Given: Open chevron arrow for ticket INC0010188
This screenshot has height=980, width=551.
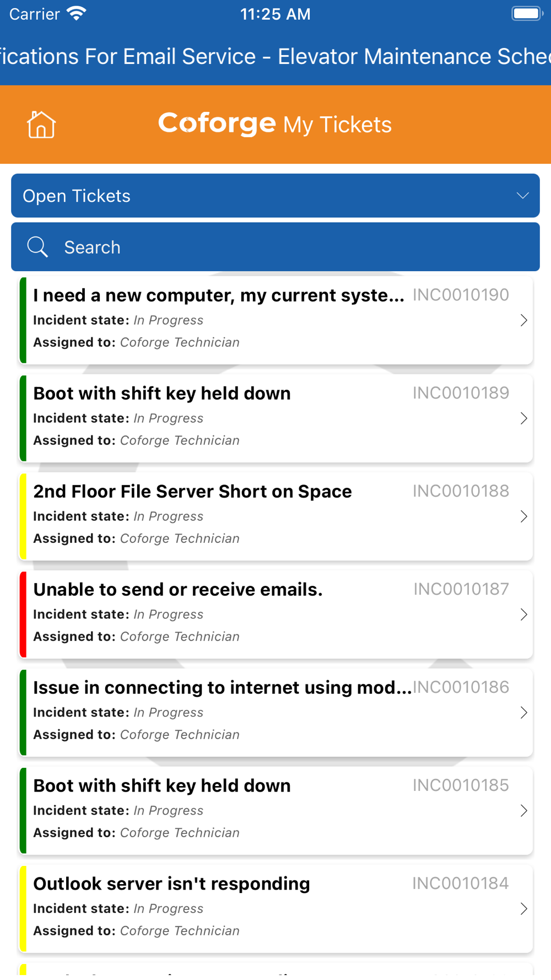Looking at the screenshot, I should [x=523, y=516].
